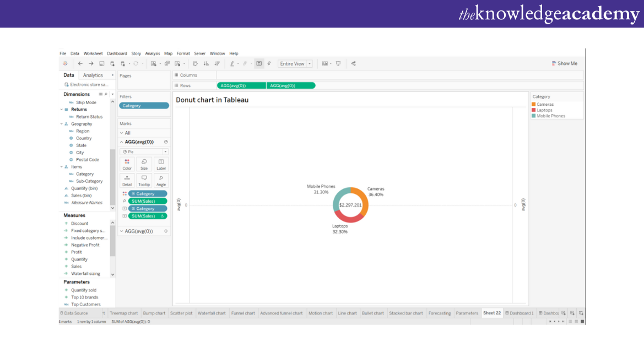This screenshot has width=644, height=341.
Task: Click Sort descending toolbar icon
Action: (x=217, y=64)
